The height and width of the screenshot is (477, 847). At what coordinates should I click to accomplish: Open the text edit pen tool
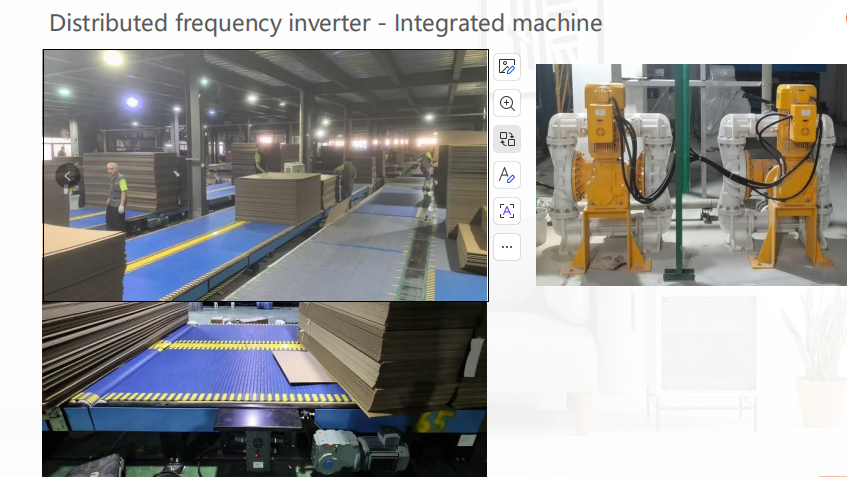point(507,175)
